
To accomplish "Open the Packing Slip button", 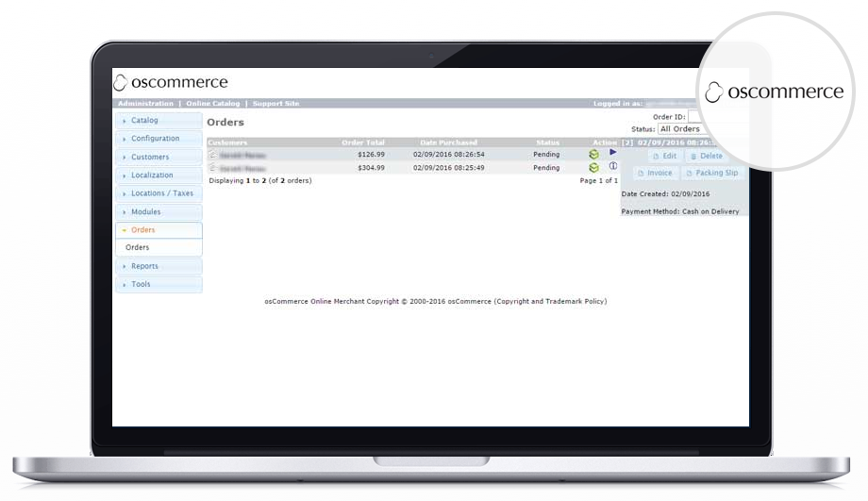I will (712, 174).
